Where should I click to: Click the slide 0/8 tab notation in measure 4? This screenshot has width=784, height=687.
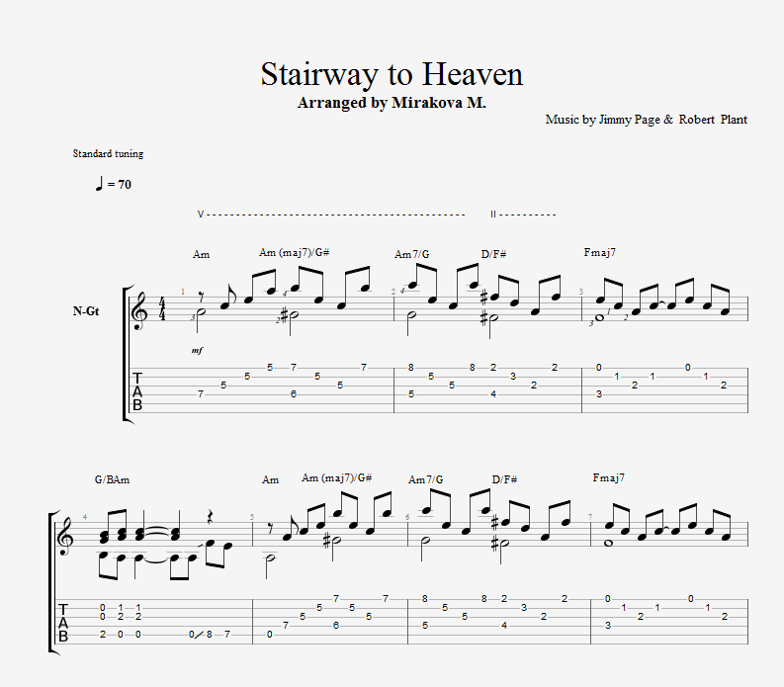point(201,635)
